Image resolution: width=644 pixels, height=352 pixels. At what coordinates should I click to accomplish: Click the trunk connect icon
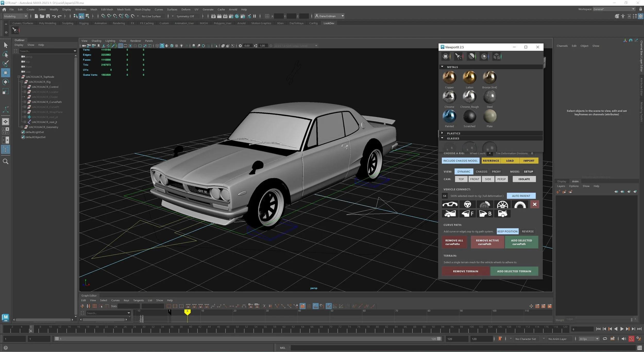(502, 214)
